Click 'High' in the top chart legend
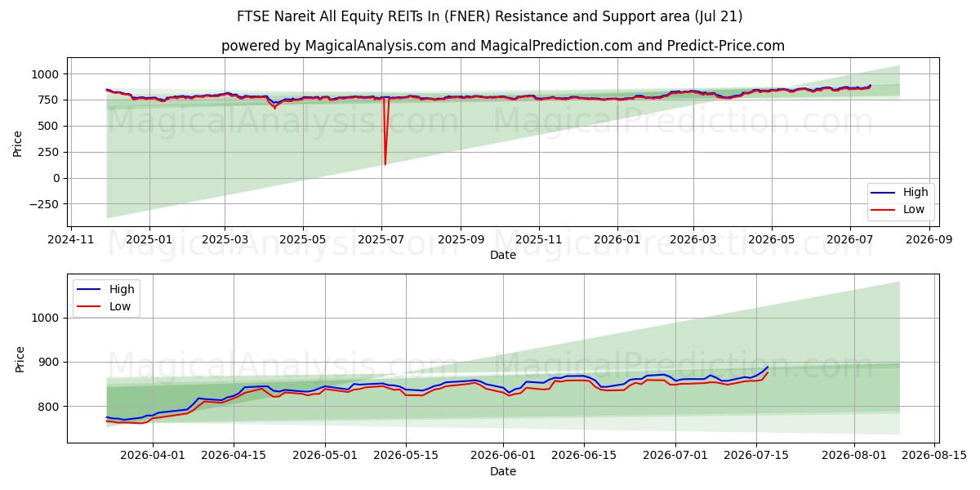Screen dimensions: 980x490 (x=915, y=193)
